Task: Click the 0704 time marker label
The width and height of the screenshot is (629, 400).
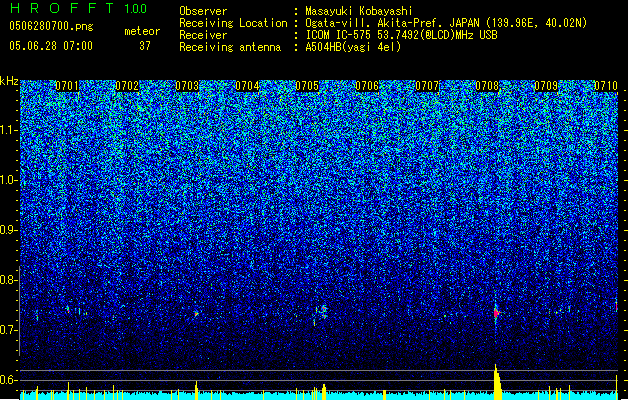Action: tap(247, 86)
